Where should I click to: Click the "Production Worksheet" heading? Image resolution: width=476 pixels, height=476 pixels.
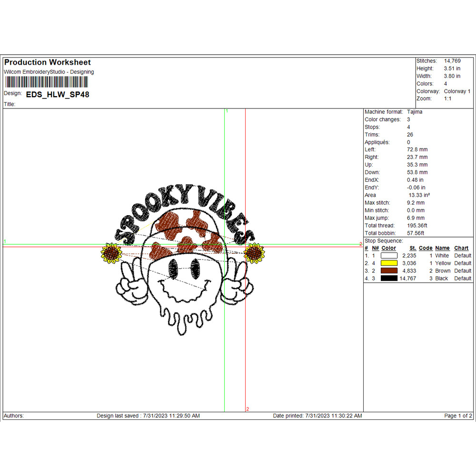point(48,62)
